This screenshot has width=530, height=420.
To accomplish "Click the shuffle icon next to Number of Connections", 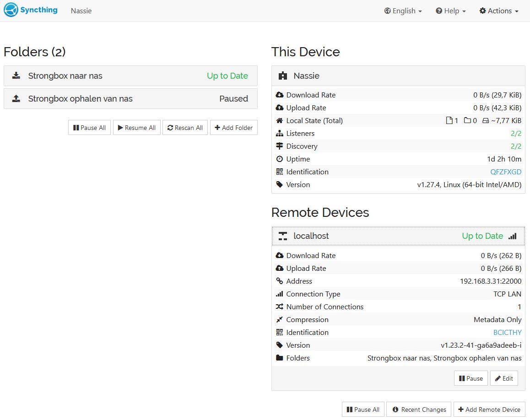I will [280, 307].
